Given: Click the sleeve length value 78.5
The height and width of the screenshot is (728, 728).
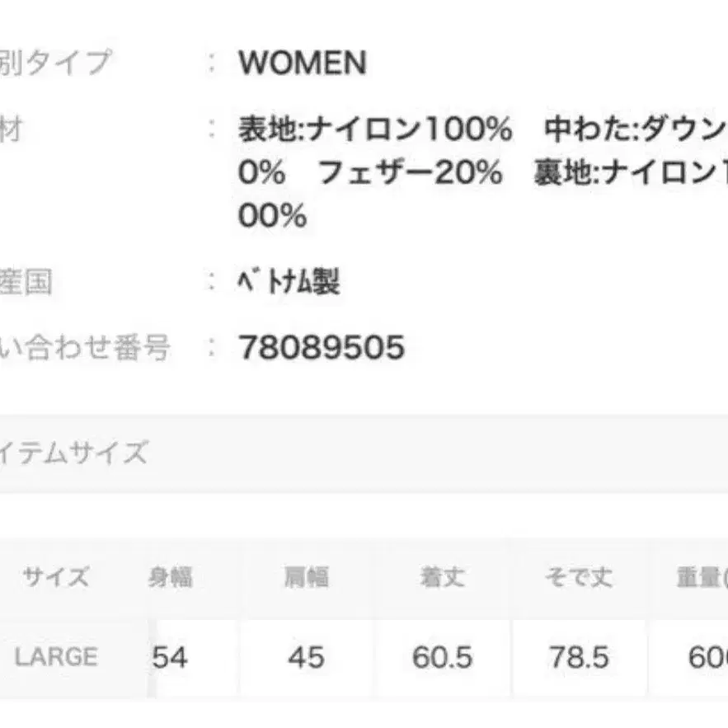Looking at the screenshot, I should click(x=579, y=657).
